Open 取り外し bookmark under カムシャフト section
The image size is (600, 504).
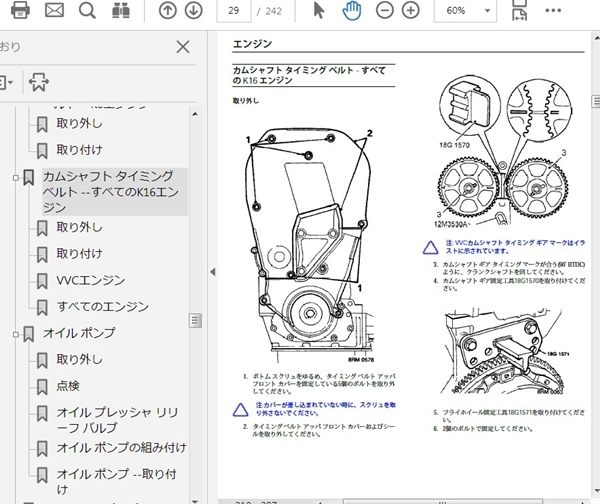79,227
